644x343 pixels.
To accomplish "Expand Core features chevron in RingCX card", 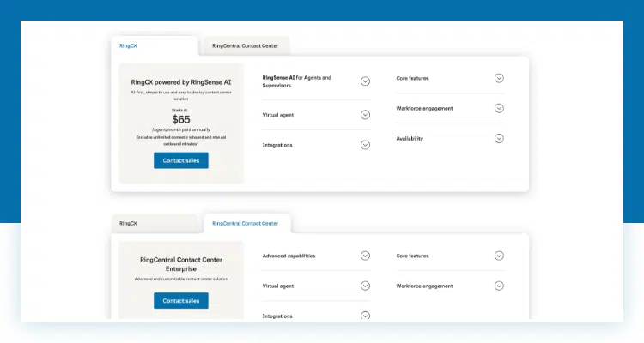I will coord(499,78).
